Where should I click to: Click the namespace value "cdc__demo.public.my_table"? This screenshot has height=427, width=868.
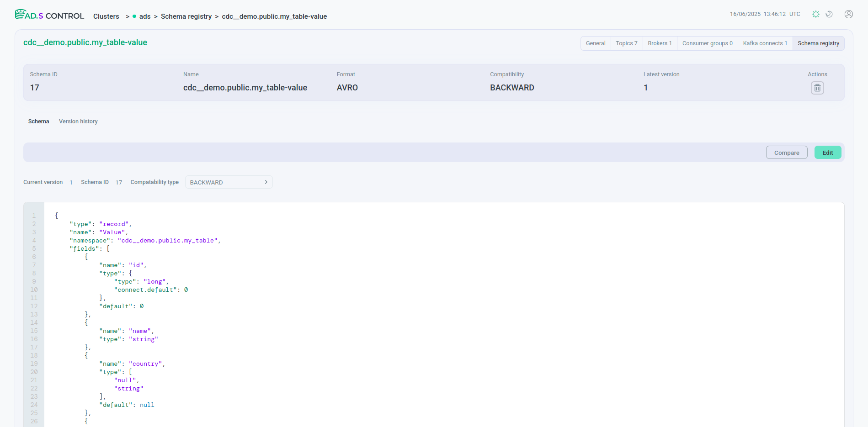click(x=167, y=241)
